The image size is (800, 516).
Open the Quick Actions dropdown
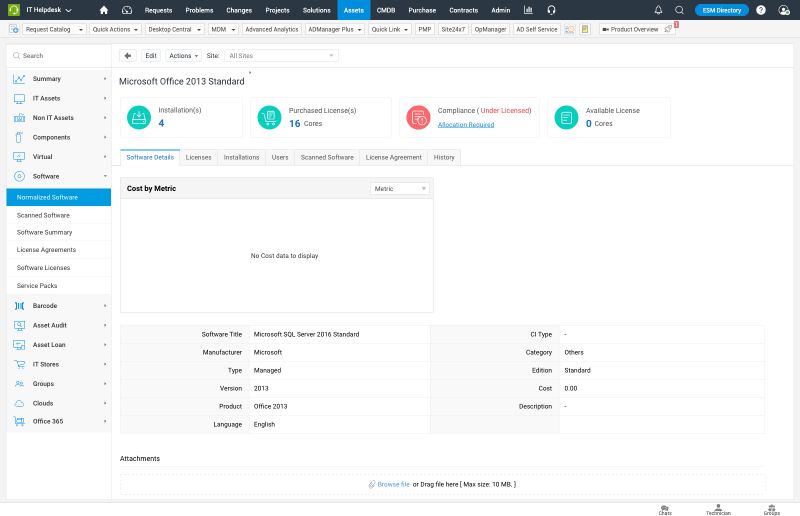tap(115, 29)
